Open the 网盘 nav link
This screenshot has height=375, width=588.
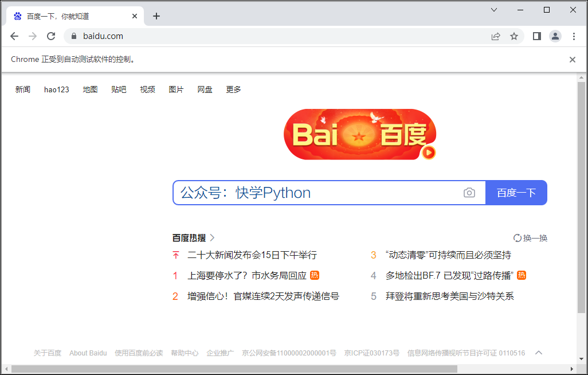(205, 89)
